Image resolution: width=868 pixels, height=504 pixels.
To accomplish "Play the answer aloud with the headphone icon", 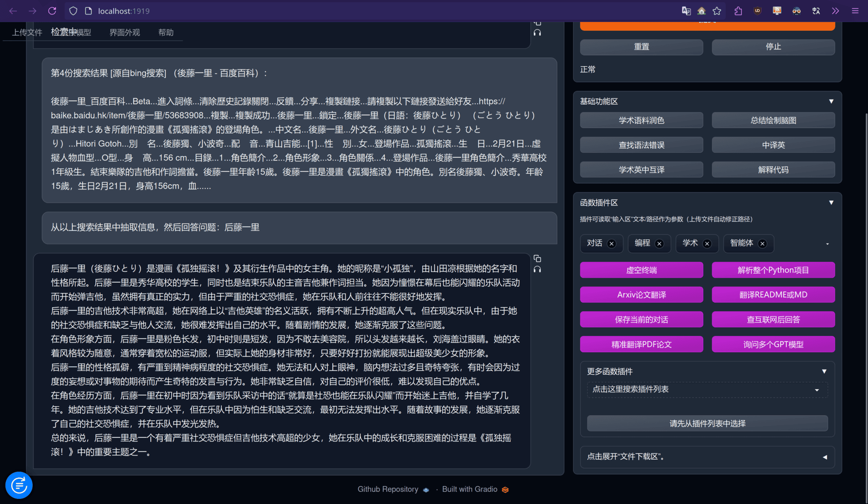I will pyautogui.click(x=537, y=269).
